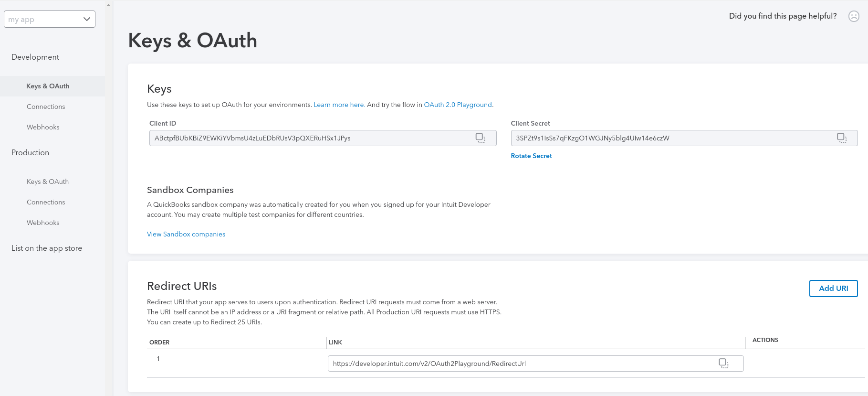Click Rotate Secret

click(x=531, y=156)
